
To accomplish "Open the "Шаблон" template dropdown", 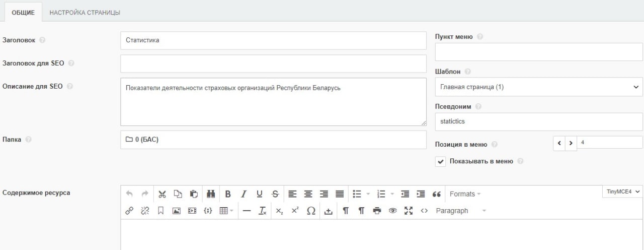I will 539,87.
